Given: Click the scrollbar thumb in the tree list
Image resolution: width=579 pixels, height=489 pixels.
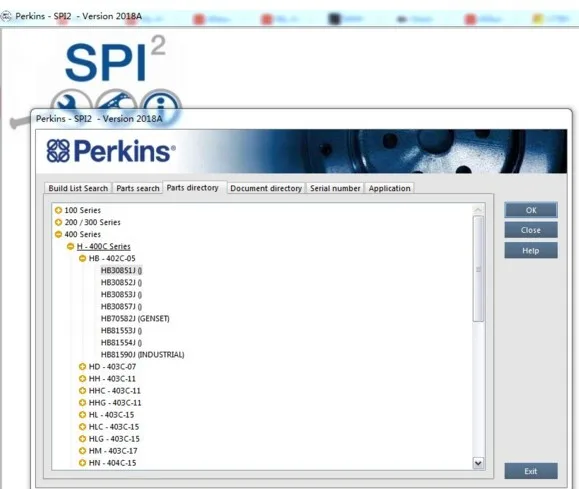Looking at the screenshot, I should pyautogui.click(x=478, y=269).
